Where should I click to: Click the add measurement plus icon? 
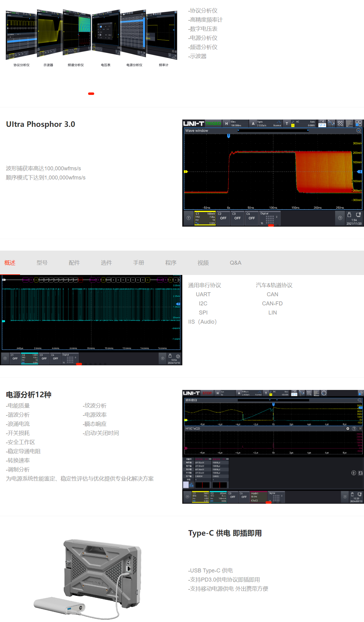coord(354,473)
